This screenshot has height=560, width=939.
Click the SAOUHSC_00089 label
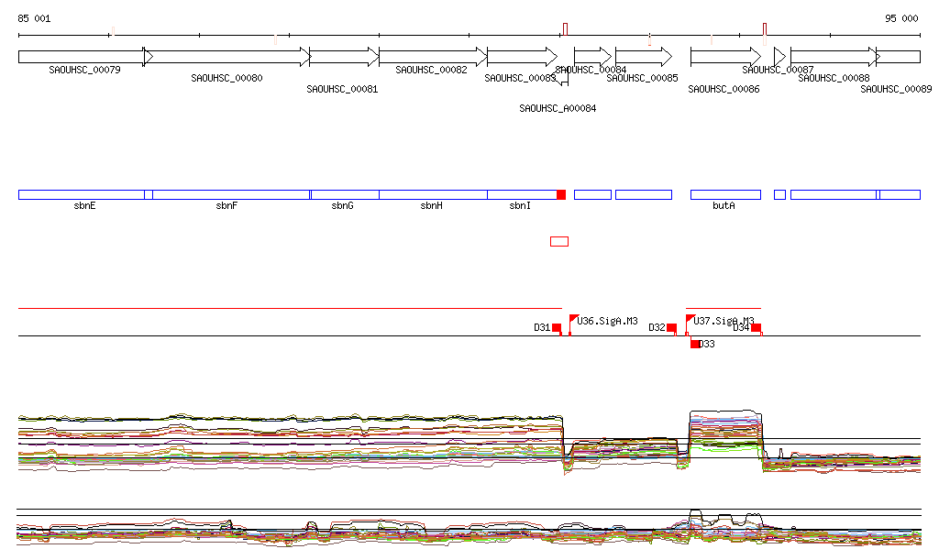(x=896, y=89)
